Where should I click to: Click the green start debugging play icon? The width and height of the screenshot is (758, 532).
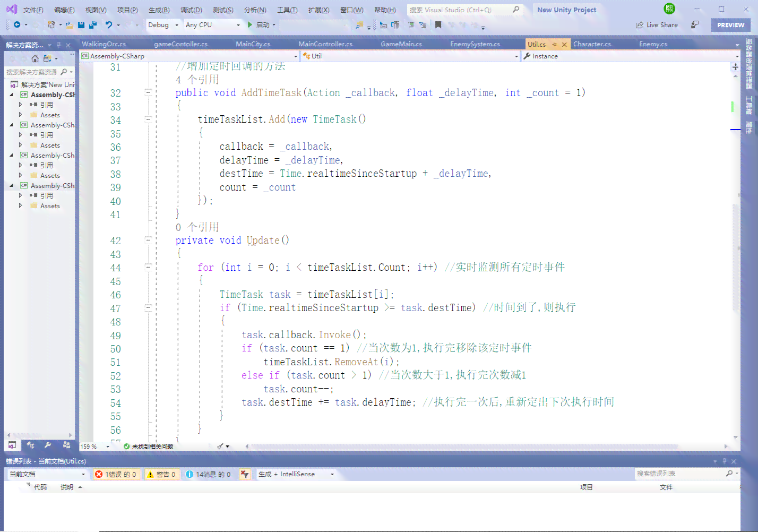pyautogui.click(x=250, y=25)
